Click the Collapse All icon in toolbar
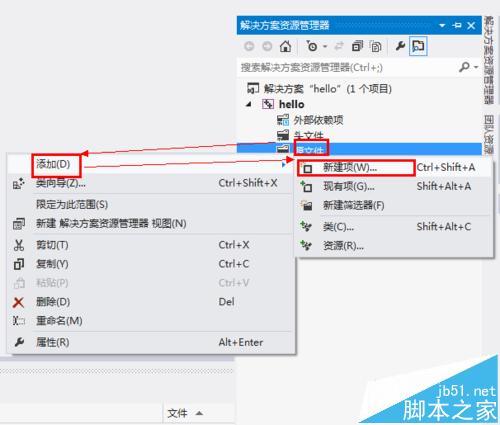 [x=357, y=47]
